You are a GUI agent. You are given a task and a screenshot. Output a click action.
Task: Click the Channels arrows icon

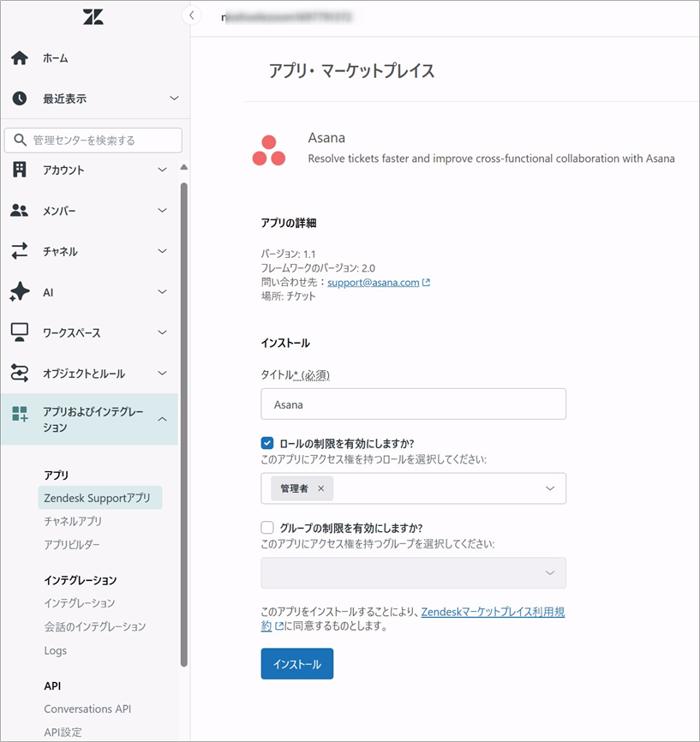point(20,251)
